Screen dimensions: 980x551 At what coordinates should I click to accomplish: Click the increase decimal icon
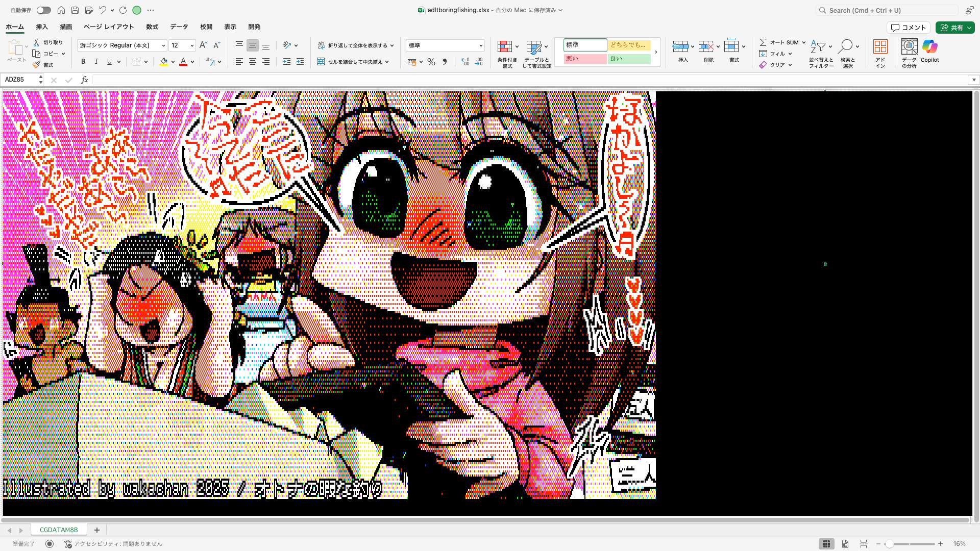[x=465, y=62]
